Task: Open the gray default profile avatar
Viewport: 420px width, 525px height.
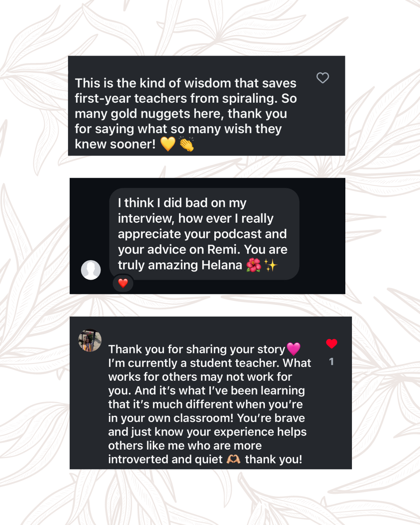Action: coord(91,270)
